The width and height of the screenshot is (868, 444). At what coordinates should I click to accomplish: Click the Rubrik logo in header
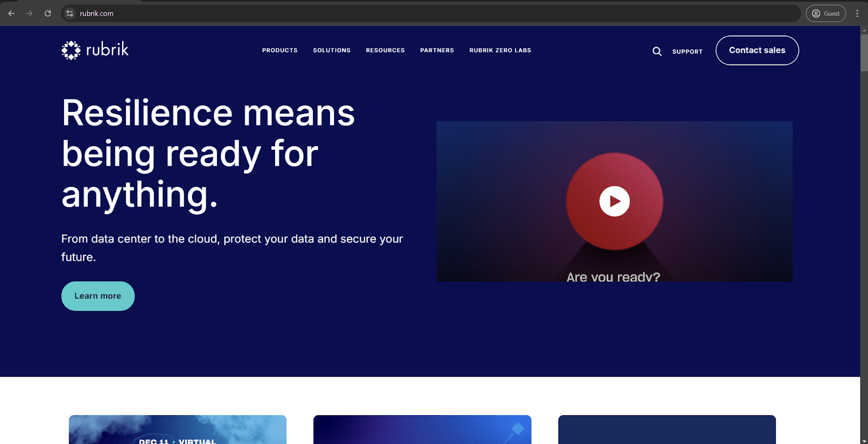[95, 50]
